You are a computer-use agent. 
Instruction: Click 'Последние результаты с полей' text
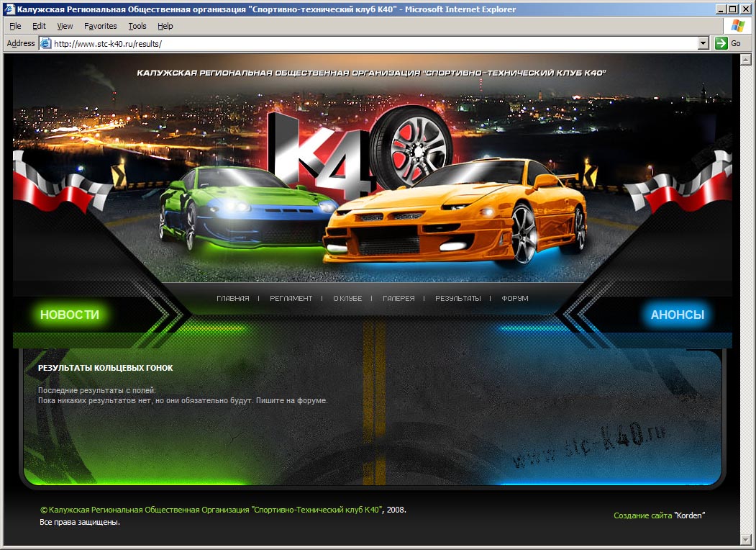click(x=96, y=390)
